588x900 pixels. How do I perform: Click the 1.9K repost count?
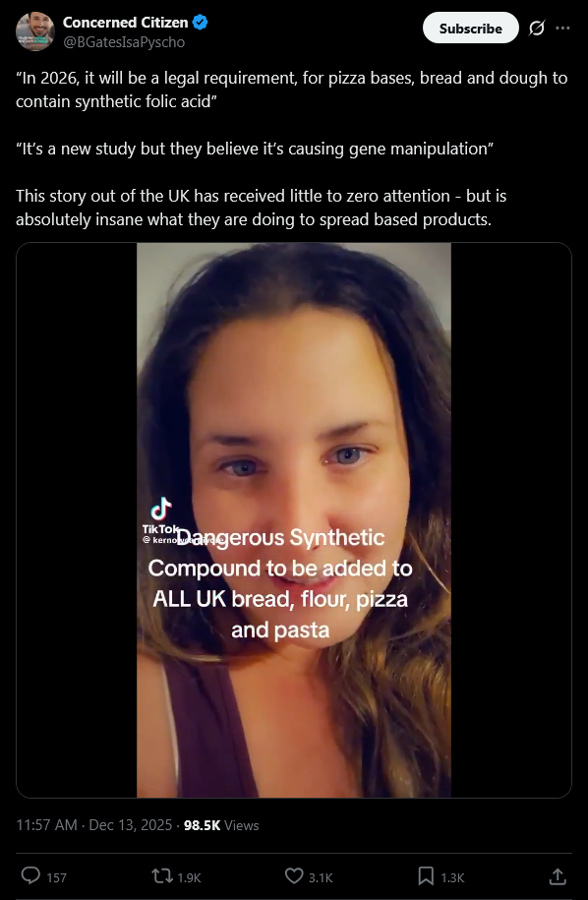(189, 877)
